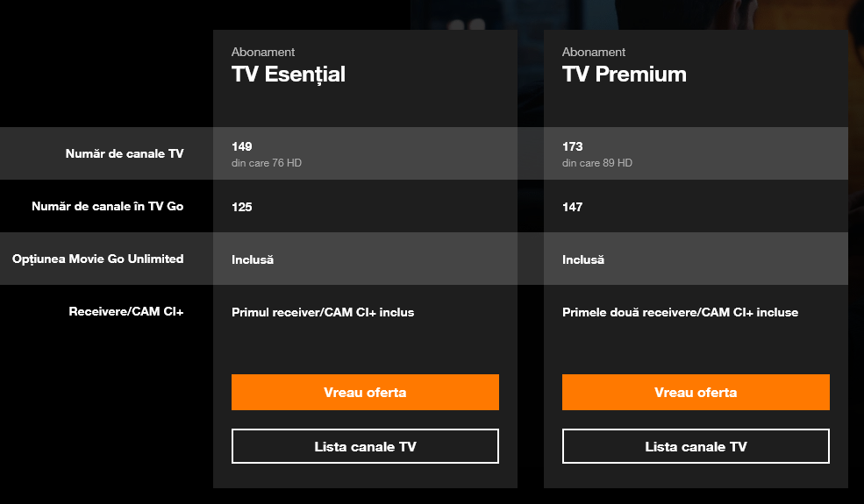Viewport: 864px width, 504px height.
Task: Click the 173 channels value
Action: tap(573, 146)
